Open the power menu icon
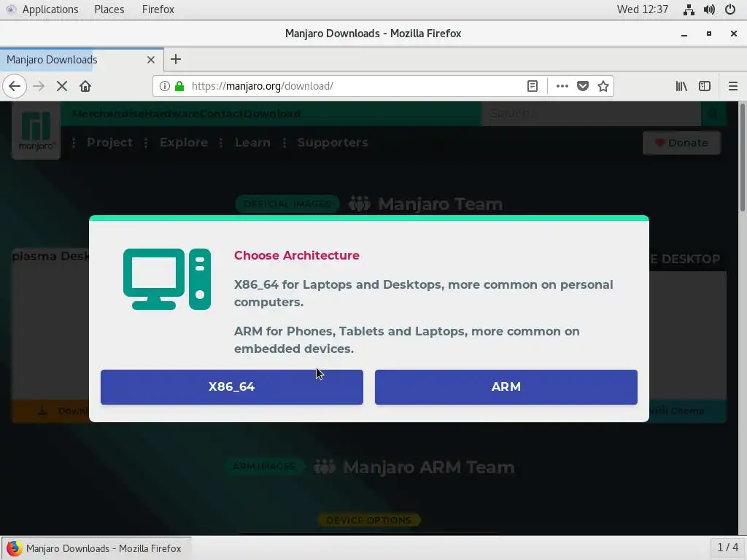 [730, 9]
